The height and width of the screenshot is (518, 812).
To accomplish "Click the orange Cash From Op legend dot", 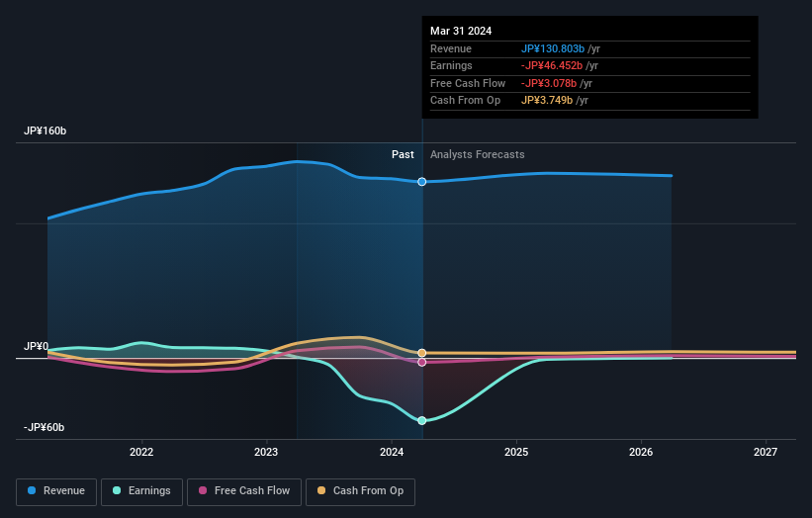I will (321, 490).
